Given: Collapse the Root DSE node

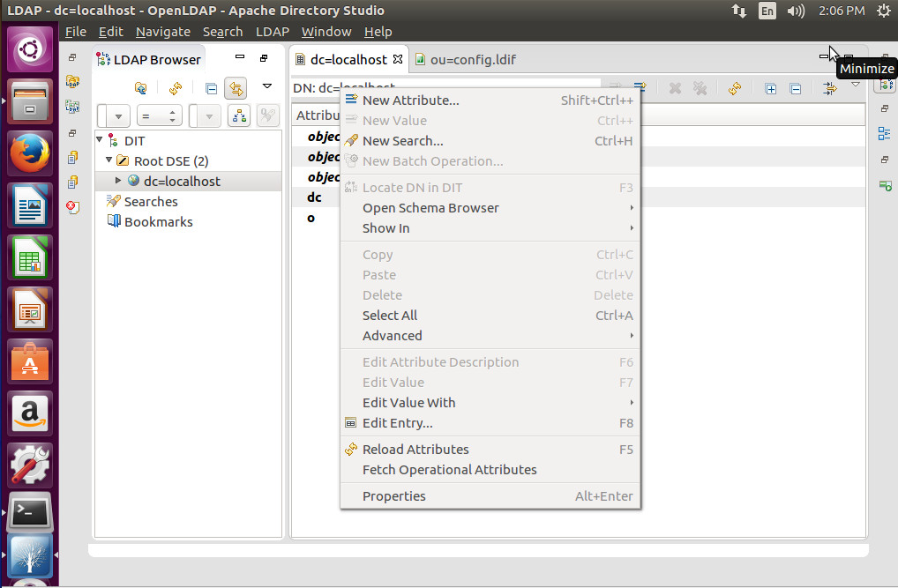Looking at the screenshot, I should (x=110, y=160).
